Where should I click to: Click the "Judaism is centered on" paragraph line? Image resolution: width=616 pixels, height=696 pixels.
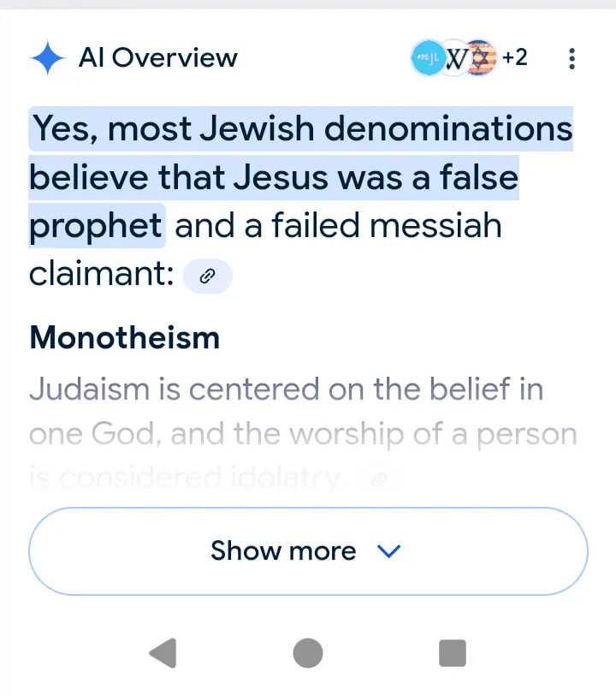point(286,390)
